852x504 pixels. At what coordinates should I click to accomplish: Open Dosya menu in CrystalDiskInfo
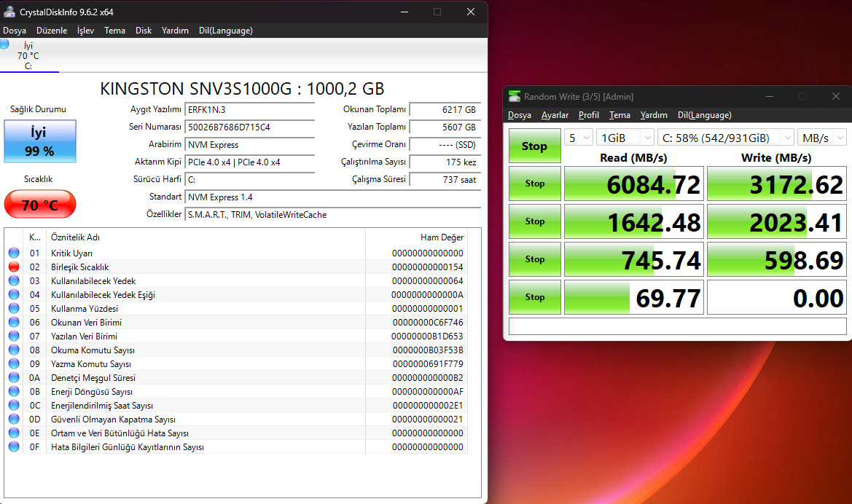15,31
